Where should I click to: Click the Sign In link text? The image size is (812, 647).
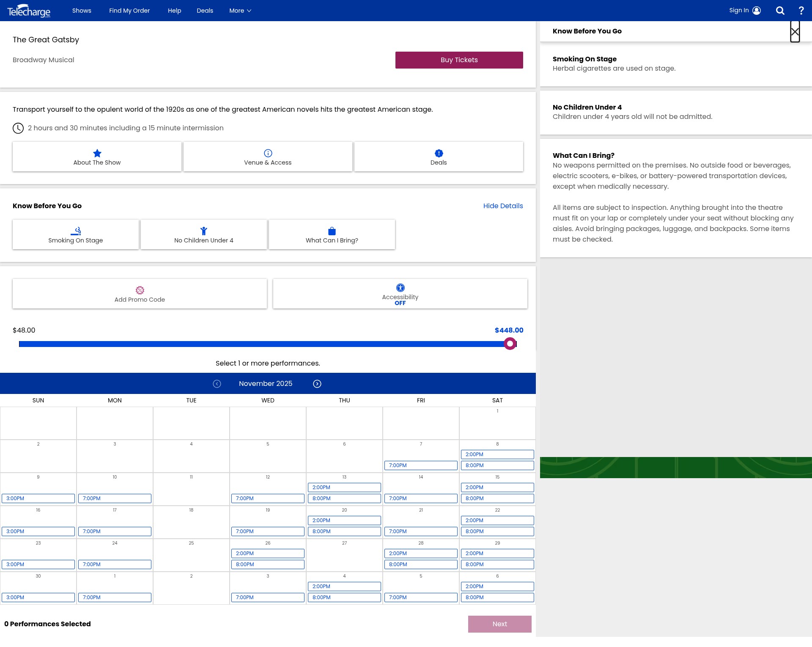click(739, 11)
